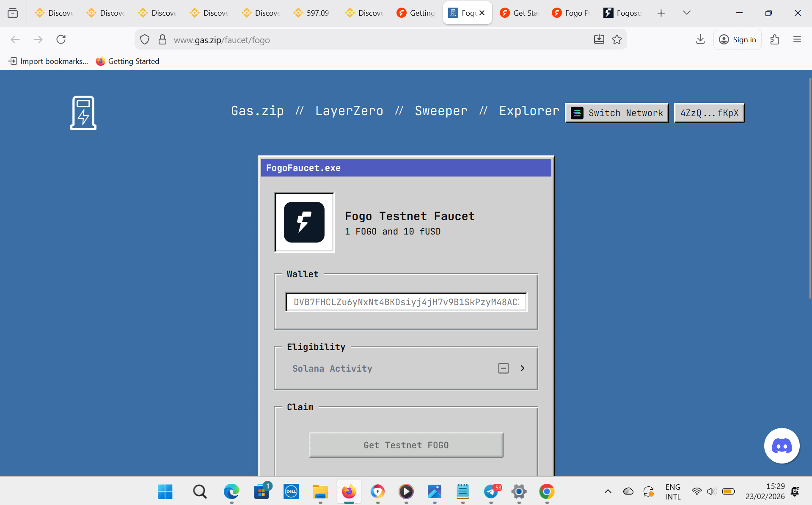Open the volume speaker tray icon
The width and height of the screenshot is (812, 505).
click(x=711, y=491)
